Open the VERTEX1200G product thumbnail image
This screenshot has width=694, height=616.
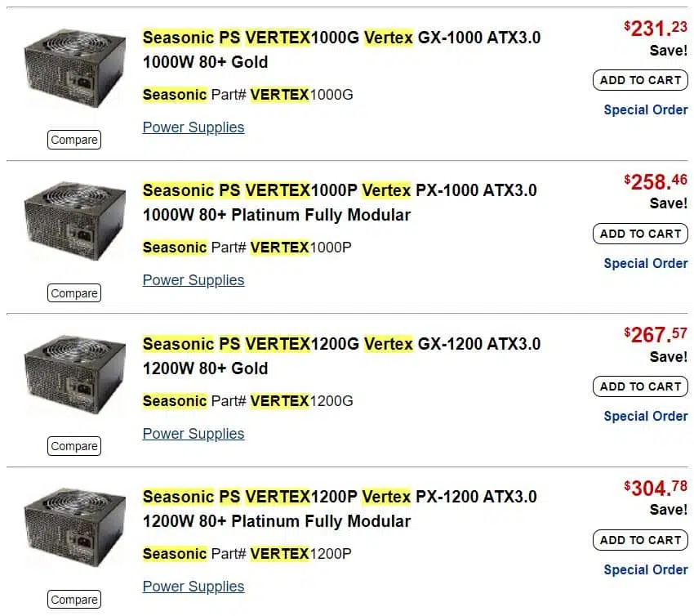(x=75, y=374)
